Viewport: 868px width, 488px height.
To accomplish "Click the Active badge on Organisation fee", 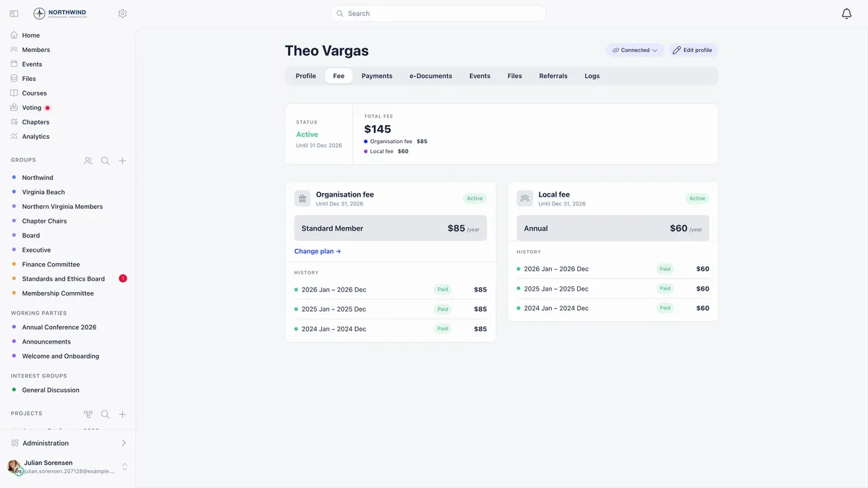I will tap(475, 198).
